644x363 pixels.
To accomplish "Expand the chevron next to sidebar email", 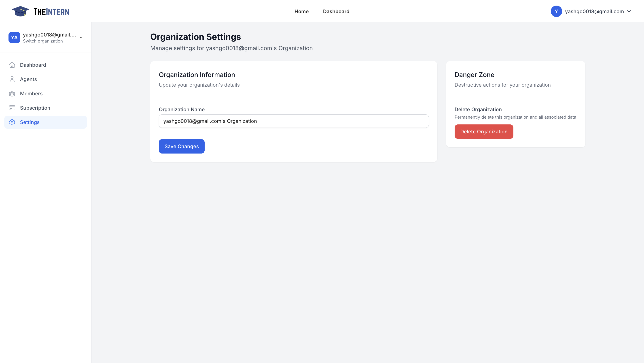I will point(81,38).
